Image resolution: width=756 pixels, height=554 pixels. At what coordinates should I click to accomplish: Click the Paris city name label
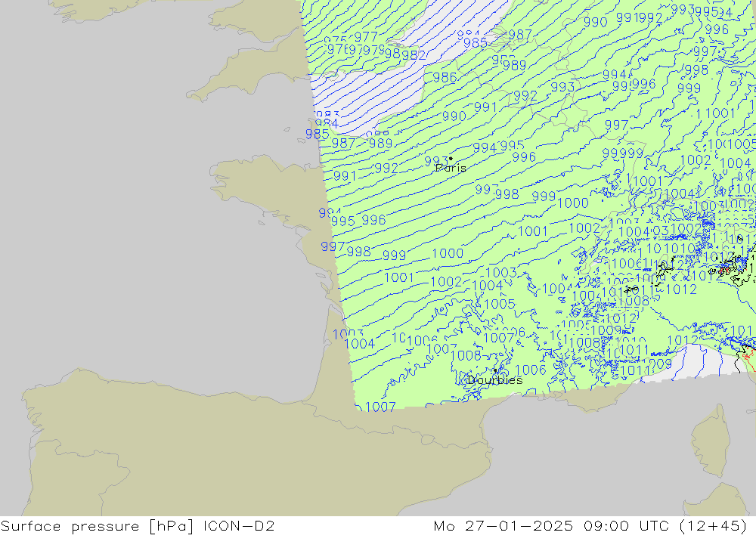451,168
